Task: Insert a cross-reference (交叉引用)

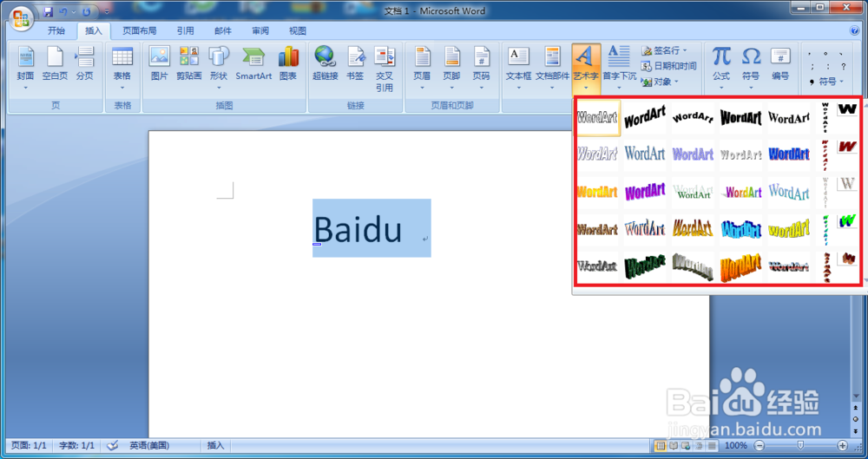Action: pos(385,69)
